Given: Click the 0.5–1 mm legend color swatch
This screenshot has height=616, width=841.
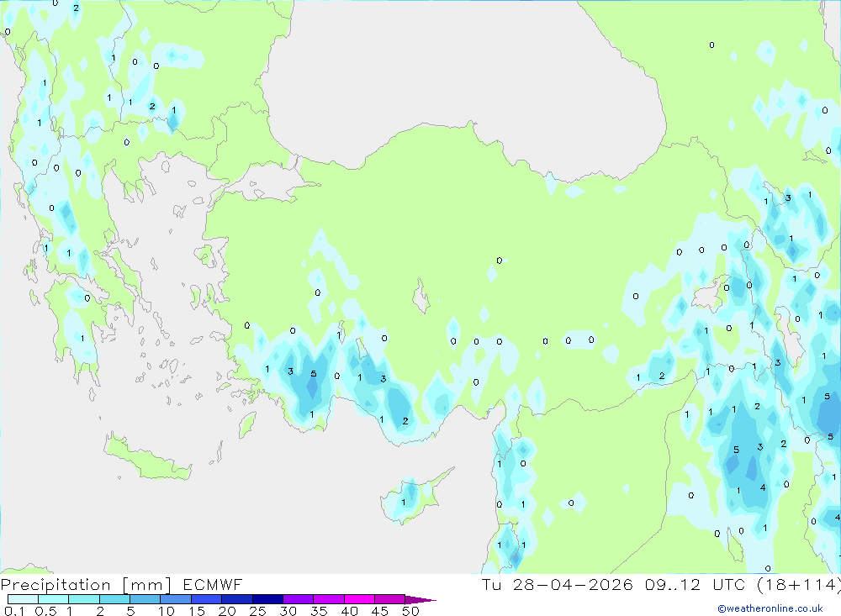Looking at the screenshot, I should coord(53,599).
